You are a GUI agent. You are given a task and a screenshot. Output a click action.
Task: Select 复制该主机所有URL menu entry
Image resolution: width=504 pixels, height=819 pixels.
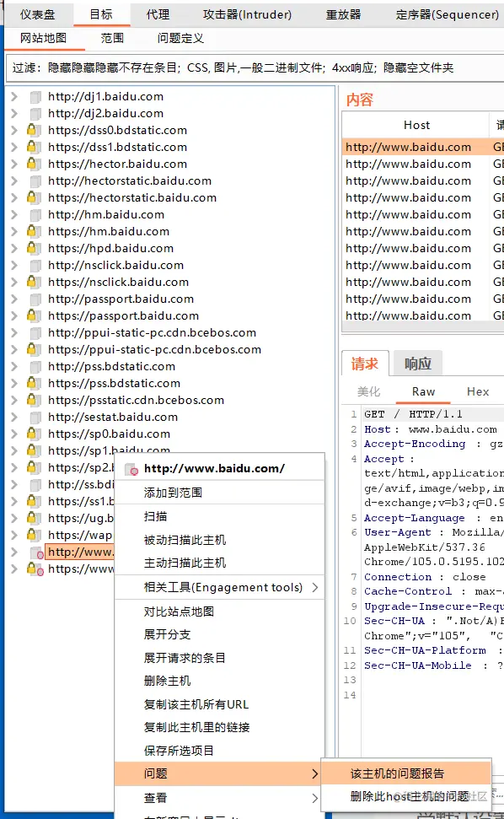coord(220,704)
